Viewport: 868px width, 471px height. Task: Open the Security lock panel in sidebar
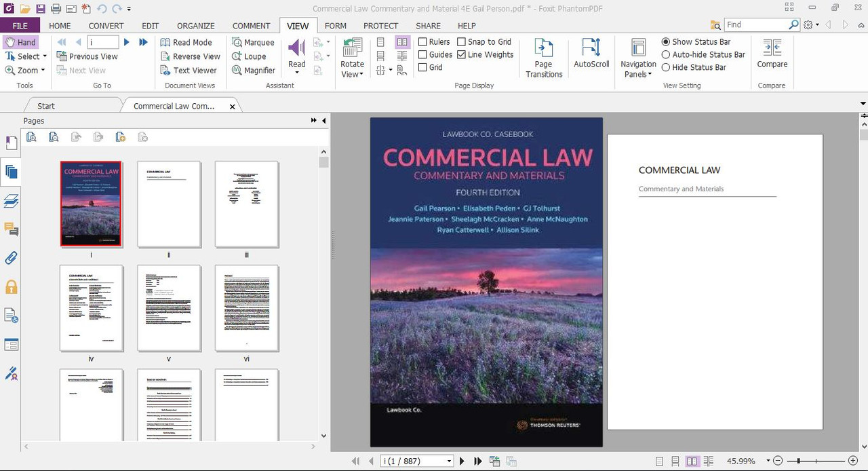coord(11,287)
